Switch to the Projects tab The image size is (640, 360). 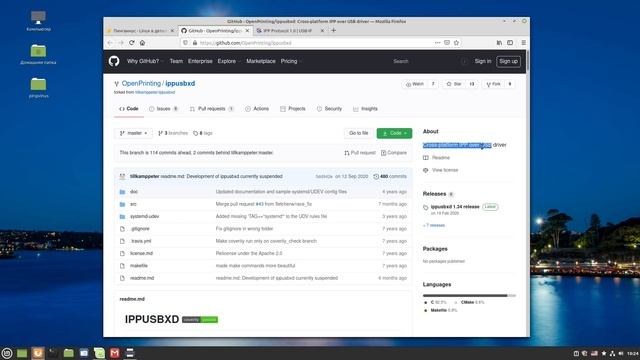tap(293, 109)
